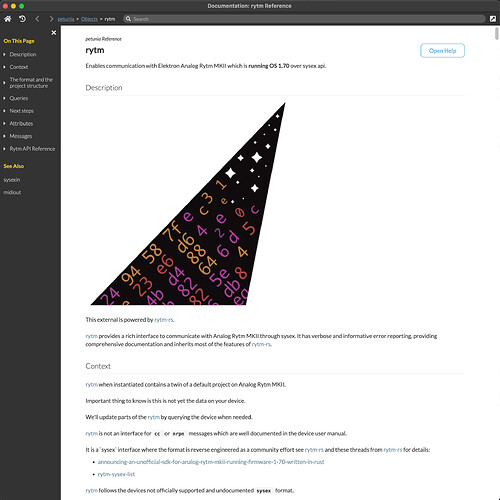500x500 pixels.
Task: Click the 'Description' section heading
Action: click(x=104, y=88)
